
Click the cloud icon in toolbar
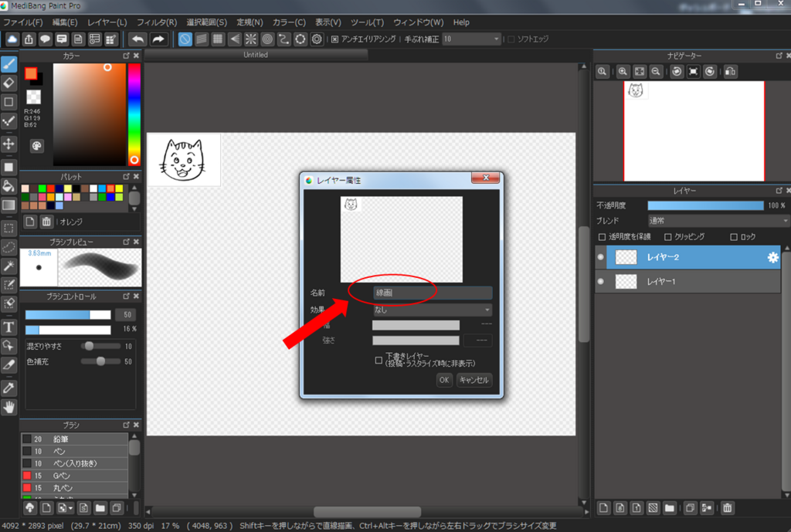12,39
